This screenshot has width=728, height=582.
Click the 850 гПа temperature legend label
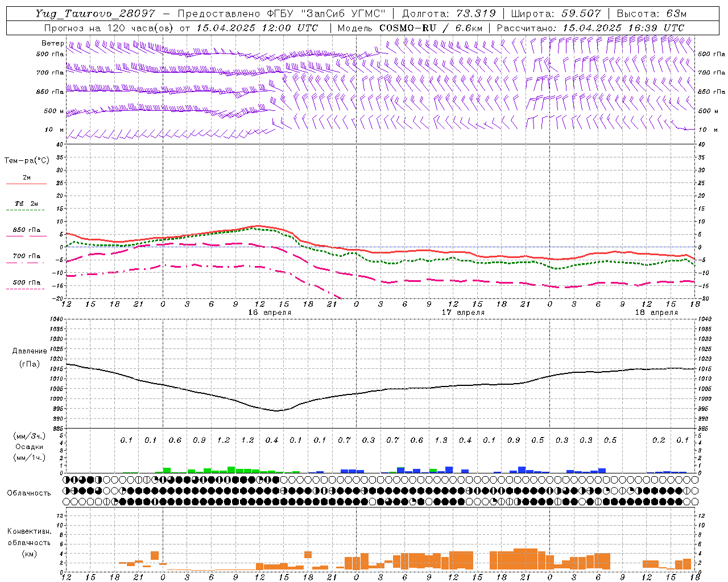click(26, 230)
